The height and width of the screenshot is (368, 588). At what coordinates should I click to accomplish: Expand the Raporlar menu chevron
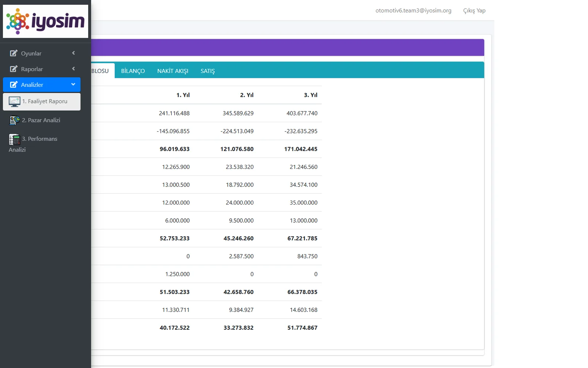click(73, 69)
